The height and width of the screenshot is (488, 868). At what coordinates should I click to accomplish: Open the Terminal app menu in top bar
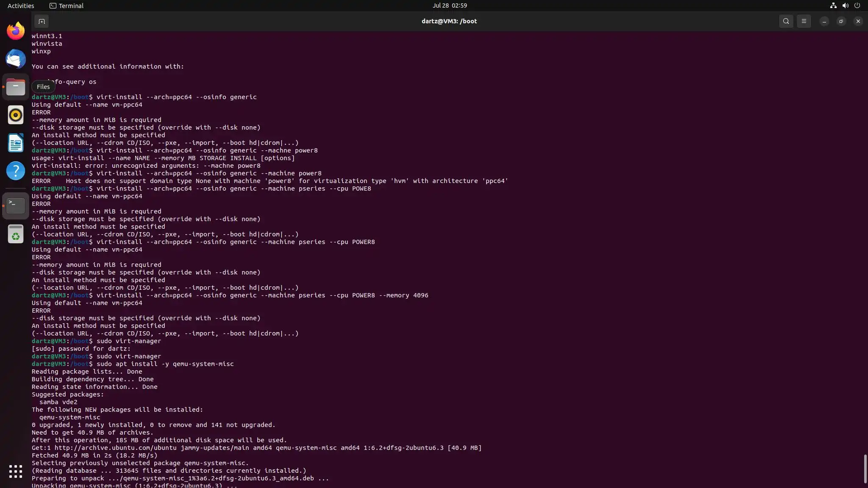click(x=67, y=6)
